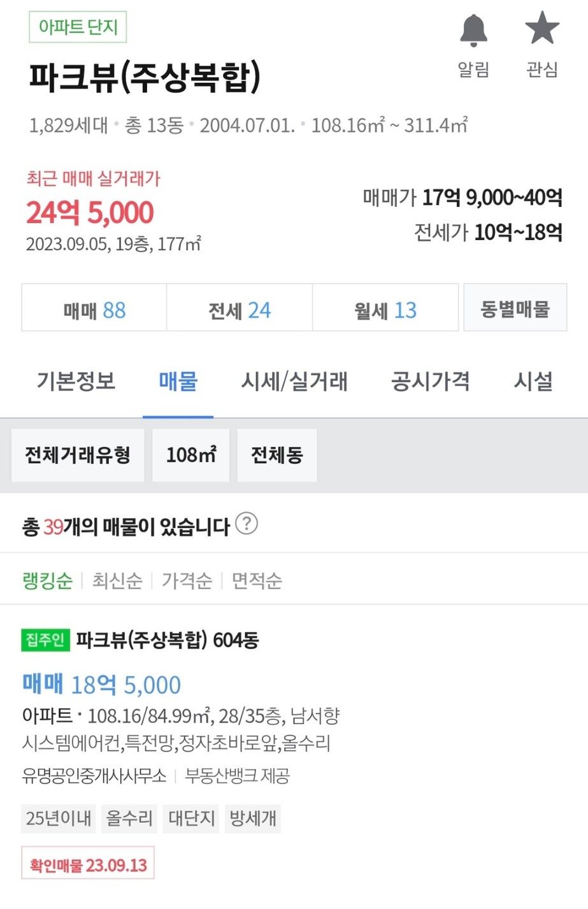Tap the 관심 star icon
Image resolution: width=588 pixels, height=909 pixels.
click(542, 29)
